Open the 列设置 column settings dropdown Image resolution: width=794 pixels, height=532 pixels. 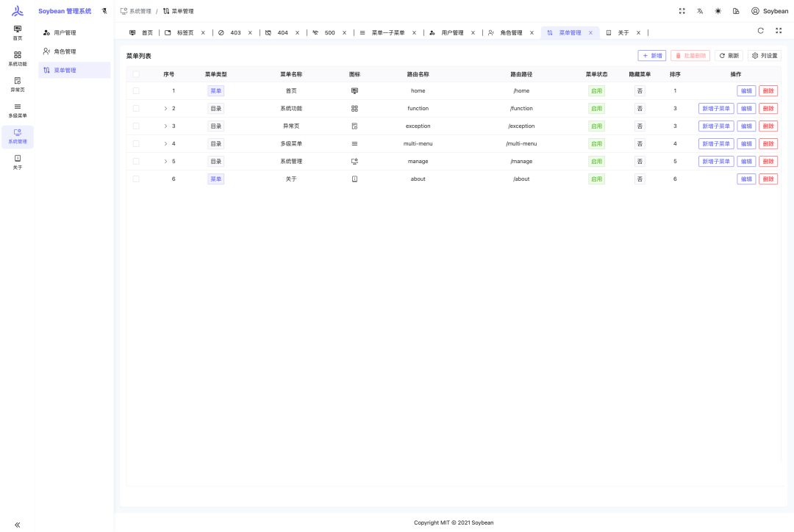[765, 56]
